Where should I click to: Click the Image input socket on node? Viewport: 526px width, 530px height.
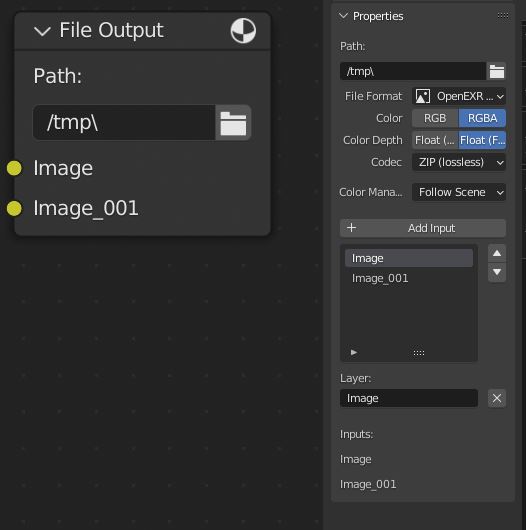click(x=14, y=168)
